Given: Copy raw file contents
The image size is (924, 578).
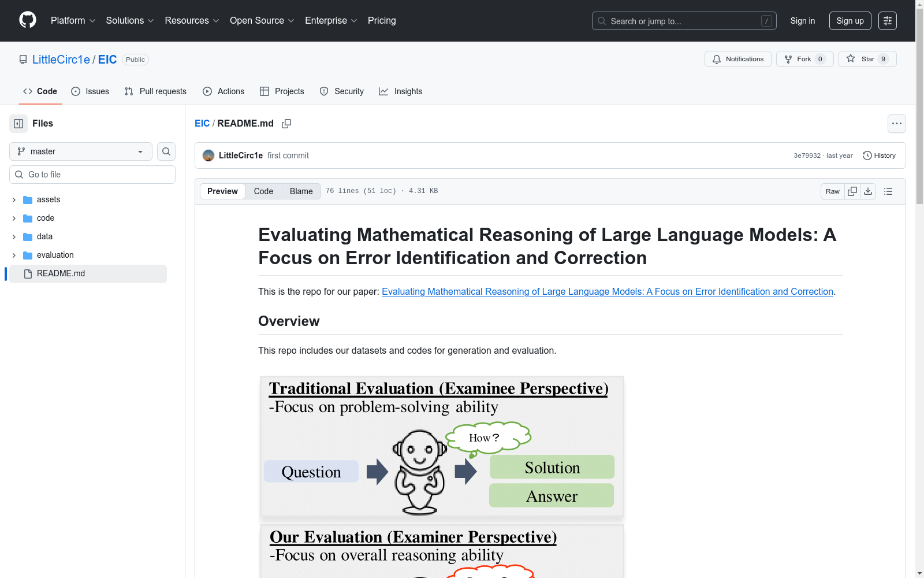Looking at the screenshot, I should point(852,191).
